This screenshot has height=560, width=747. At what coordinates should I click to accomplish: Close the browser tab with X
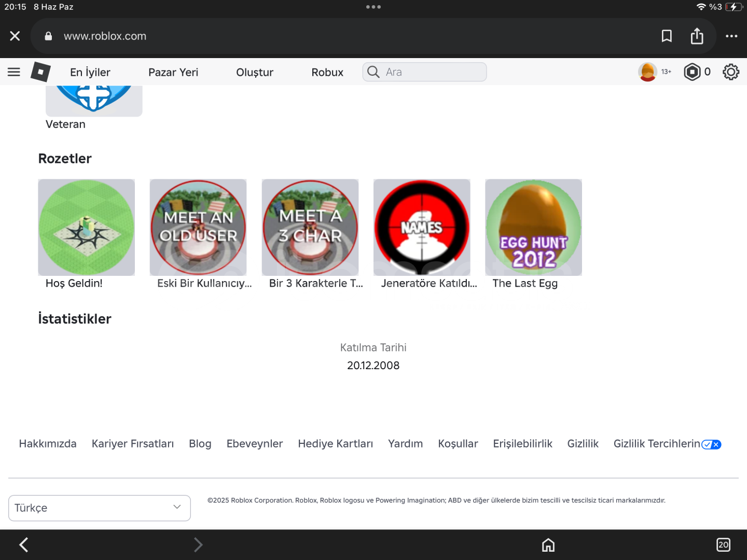coord(15,36)
